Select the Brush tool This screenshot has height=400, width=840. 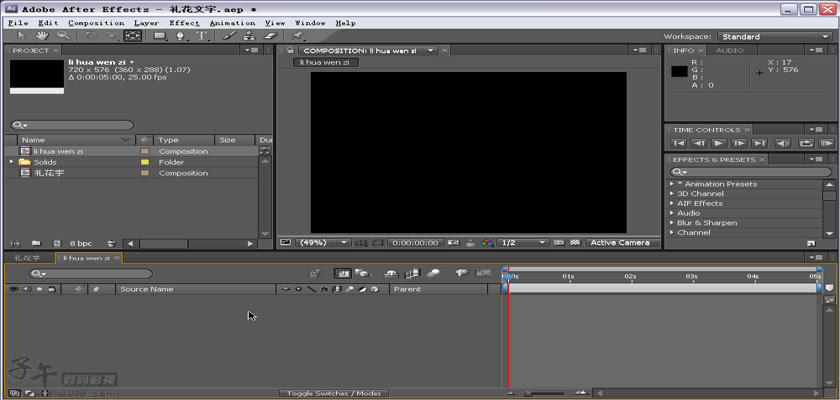(x=229, y=36)
